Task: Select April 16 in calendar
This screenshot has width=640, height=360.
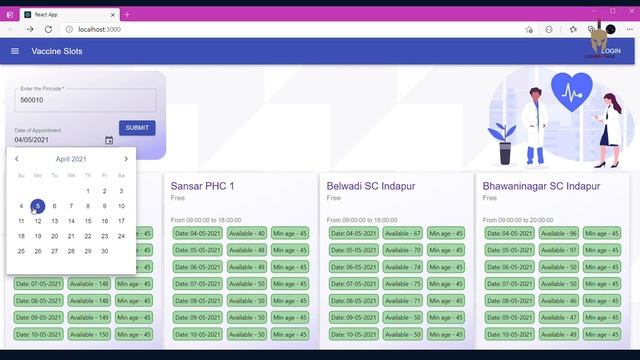Action: (x=104, y=221)
